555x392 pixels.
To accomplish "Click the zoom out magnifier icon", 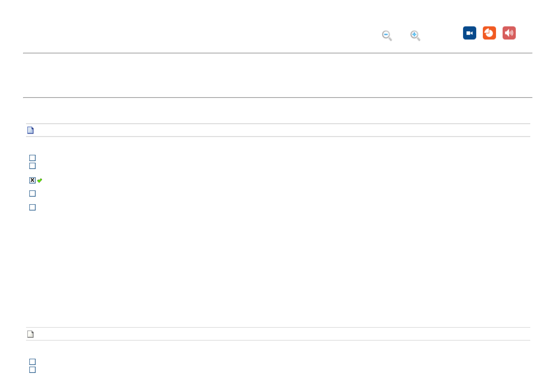I will tap(387, 35).
